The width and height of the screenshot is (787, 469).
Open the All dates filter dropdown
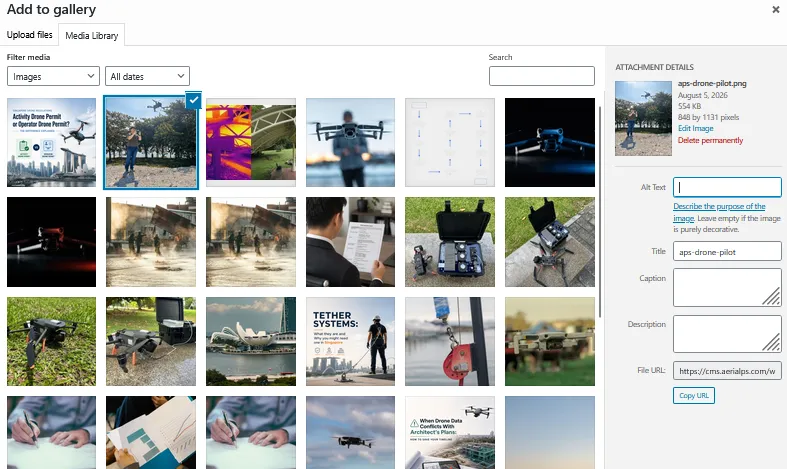click(x=147, y=76)
